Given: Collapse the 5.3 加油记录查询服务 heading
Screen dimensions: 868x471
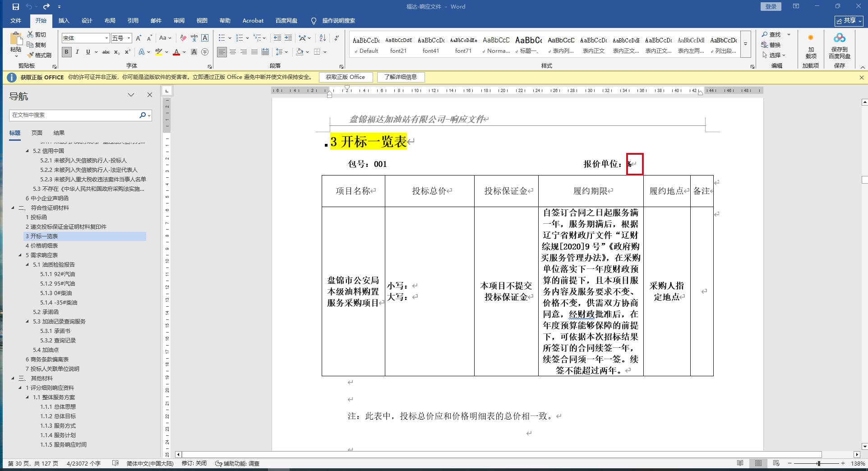Looking at the screenshot, I should [x=28, y=322].
